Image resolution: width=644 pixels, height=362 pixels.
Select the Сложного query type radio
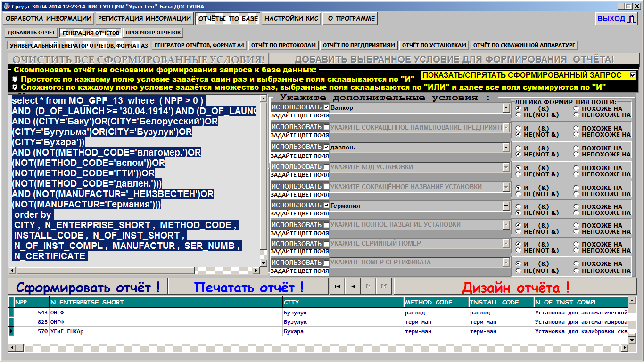click(x=15, y=87)
